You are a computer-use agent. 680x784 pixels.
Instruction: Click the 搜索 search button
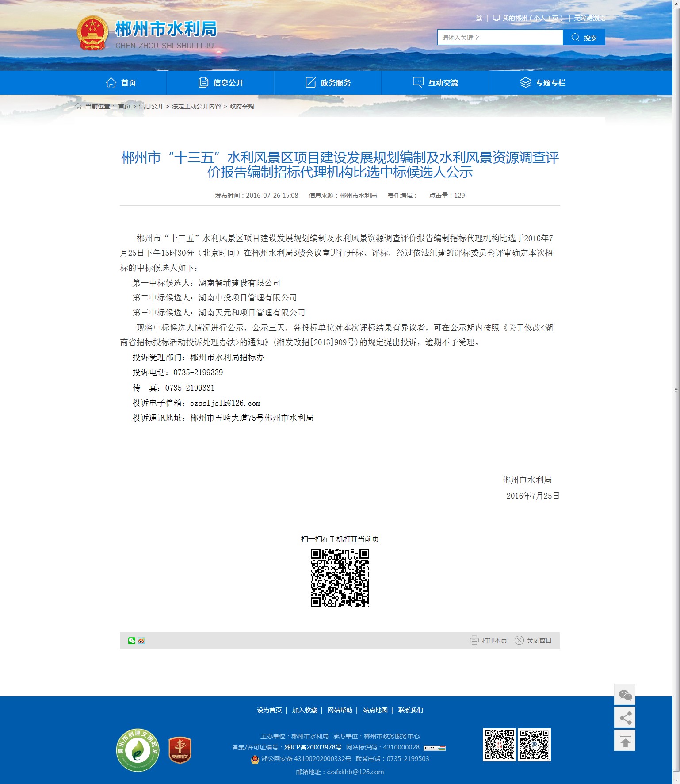click(x=584, y=37)
